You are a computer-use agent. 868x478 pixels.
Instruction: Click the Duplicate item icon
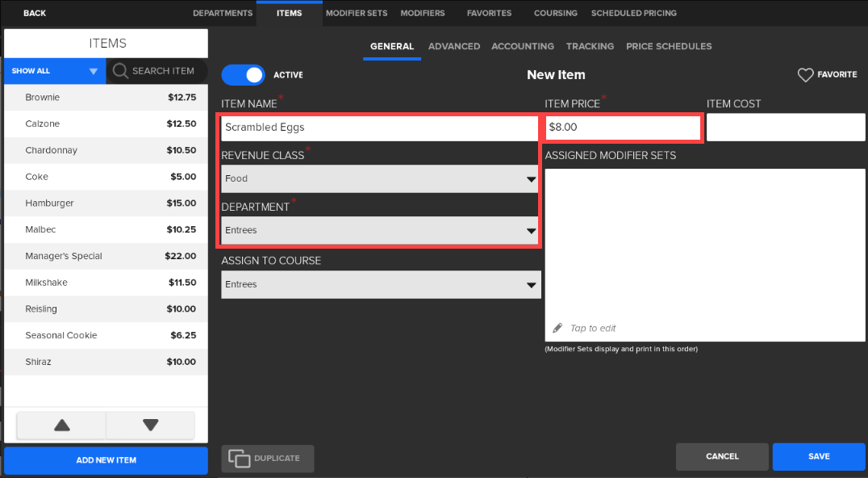239,459
